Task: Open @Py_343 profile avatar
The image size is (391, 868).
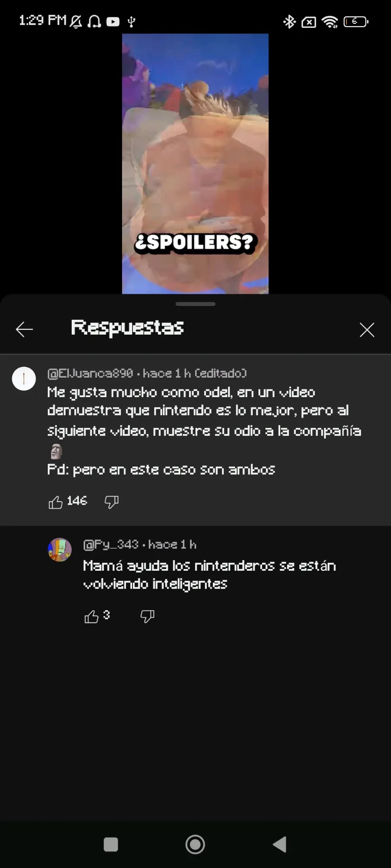Action: [60, 549]
